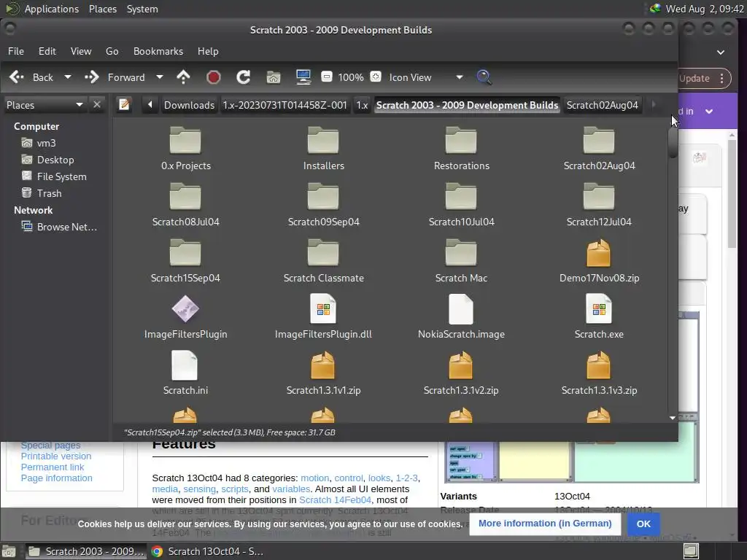
Task: Zoom out with the minus icon
Action: (x=326, y=77)
